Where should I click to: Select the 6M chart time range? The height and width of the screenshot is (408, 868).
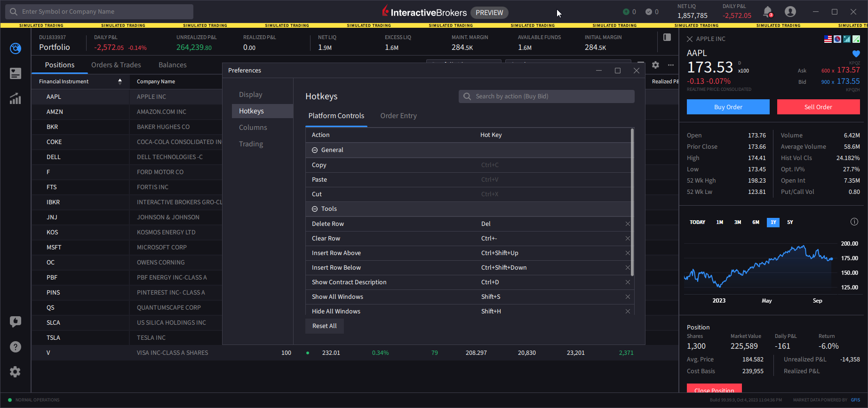tap(756, 222)
